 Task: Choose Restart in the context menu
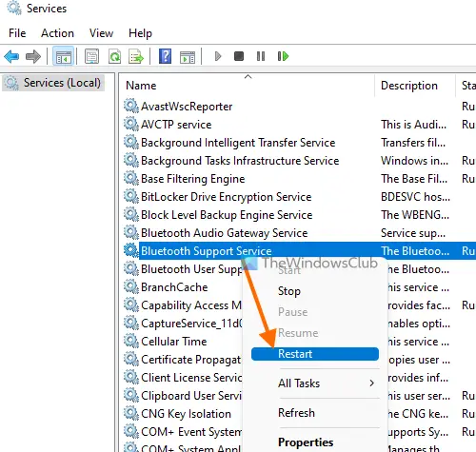[315, 354]
